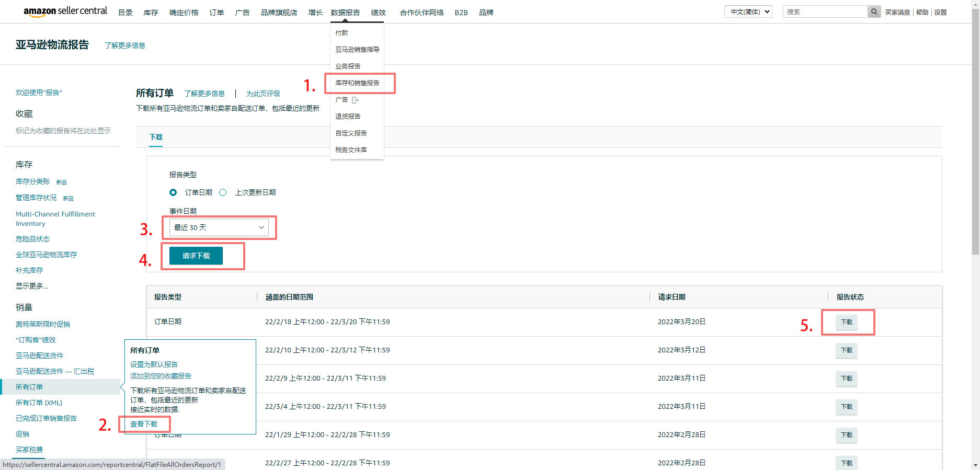Download the report requested 2022年3月12日

tap(847, 350)
